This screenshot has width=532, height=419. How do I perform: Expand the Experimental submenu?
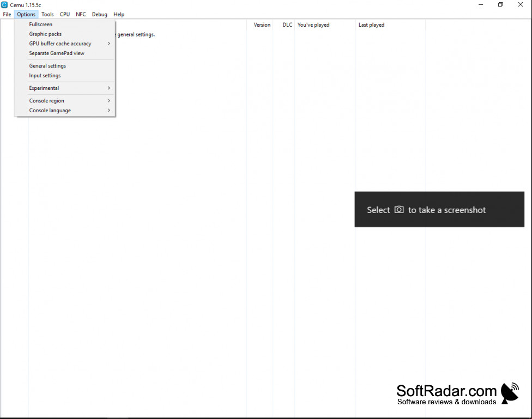point(65,88)
